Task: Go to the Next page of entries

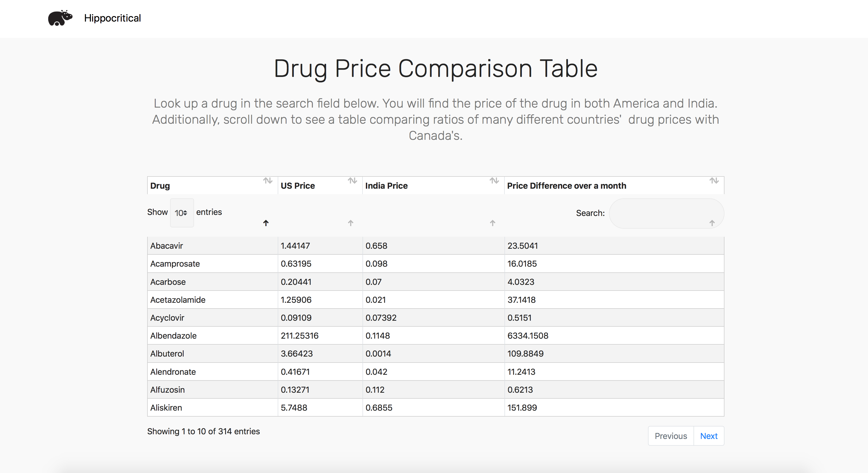Action: 709,436
